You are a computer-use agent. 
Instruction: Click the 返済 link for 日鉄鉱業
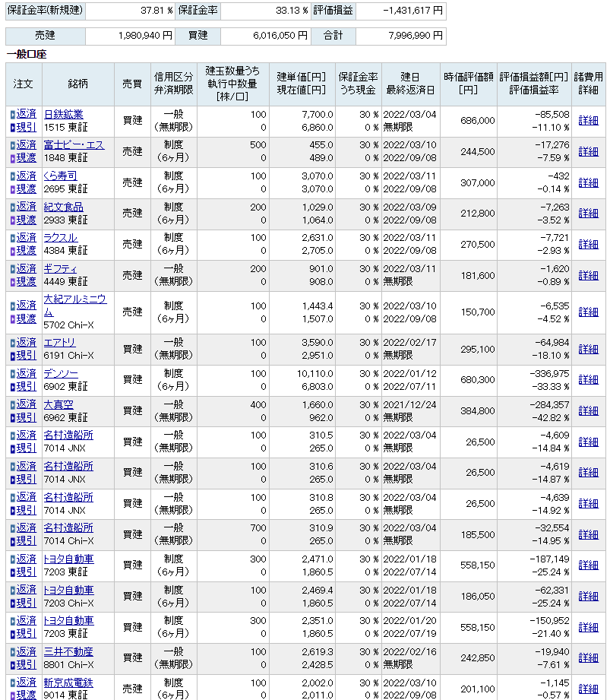click(x=27, y=114)
